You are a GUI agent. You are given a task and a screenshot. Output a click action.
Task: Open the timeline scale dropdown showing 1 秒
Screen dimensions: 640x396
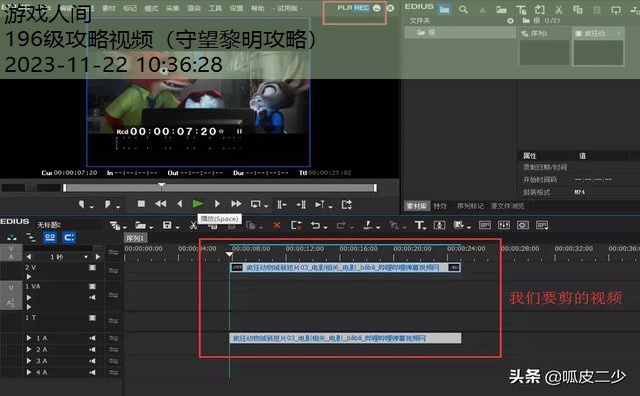point(86,257)
